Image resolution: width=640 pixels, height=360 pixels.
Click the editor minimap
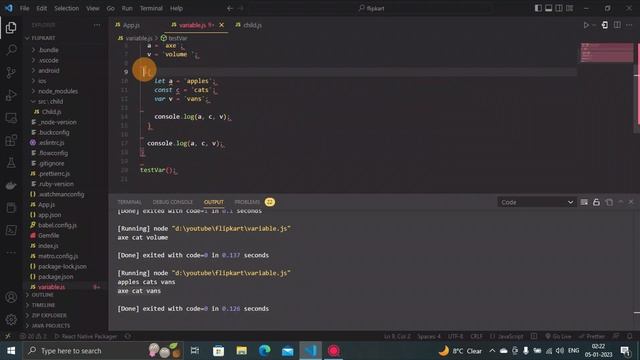tap(607, 52)
